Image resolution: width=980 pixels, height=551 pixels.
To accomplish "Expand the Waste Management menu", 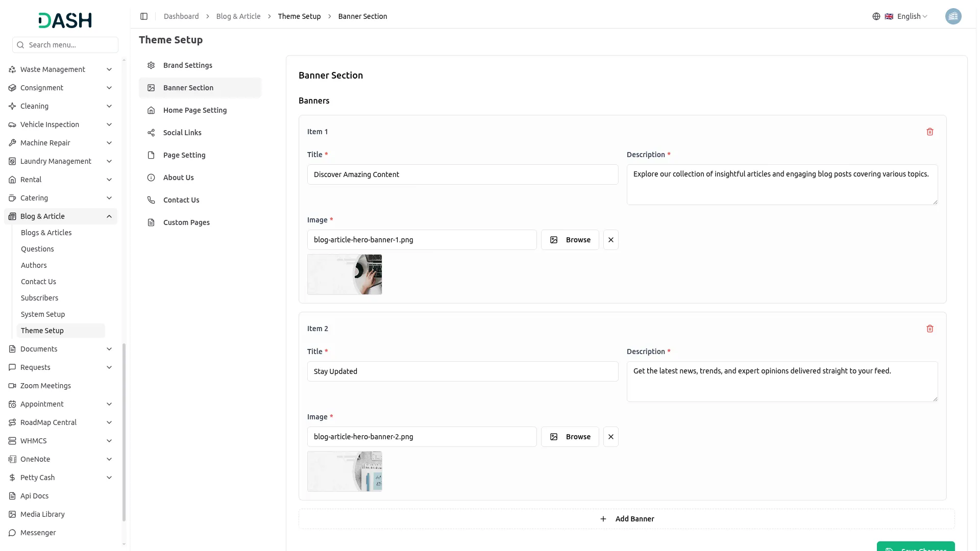I will click(61, 69).
